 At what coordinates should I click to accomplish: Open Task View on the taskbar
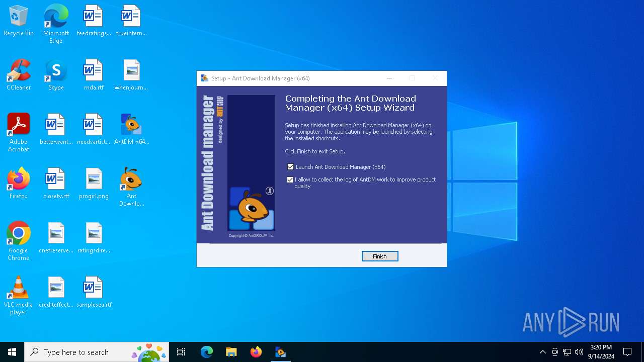(181, 352)
